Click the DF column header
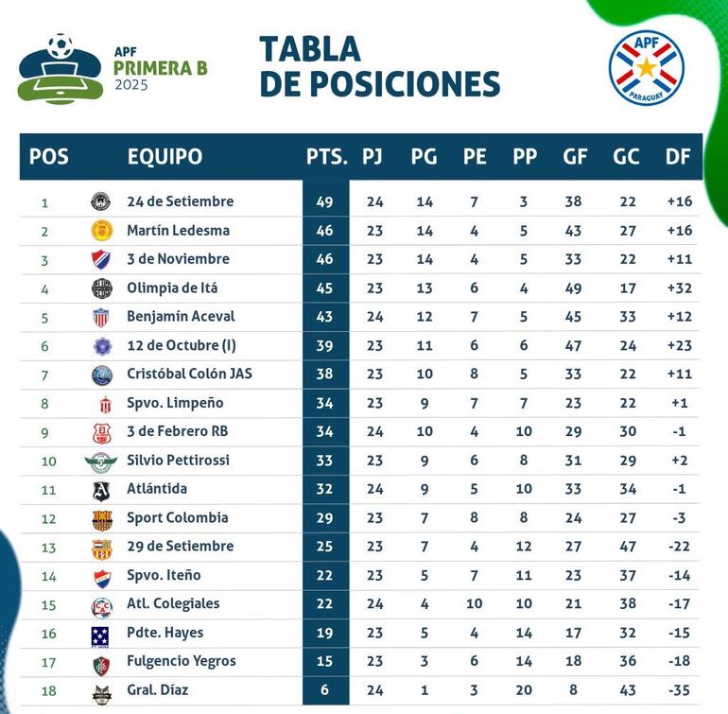728x714 pixels. (x=677, y=157)
